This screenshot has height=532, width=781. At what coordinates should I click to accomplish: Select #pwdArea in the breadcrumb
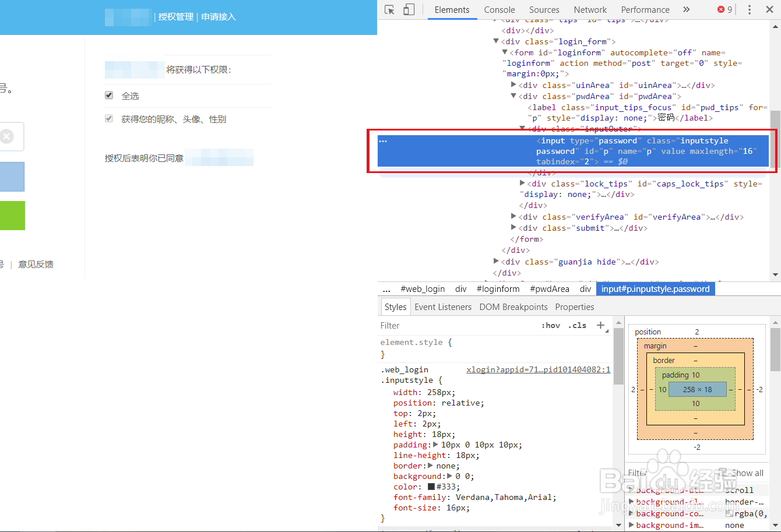click(550, 289)
